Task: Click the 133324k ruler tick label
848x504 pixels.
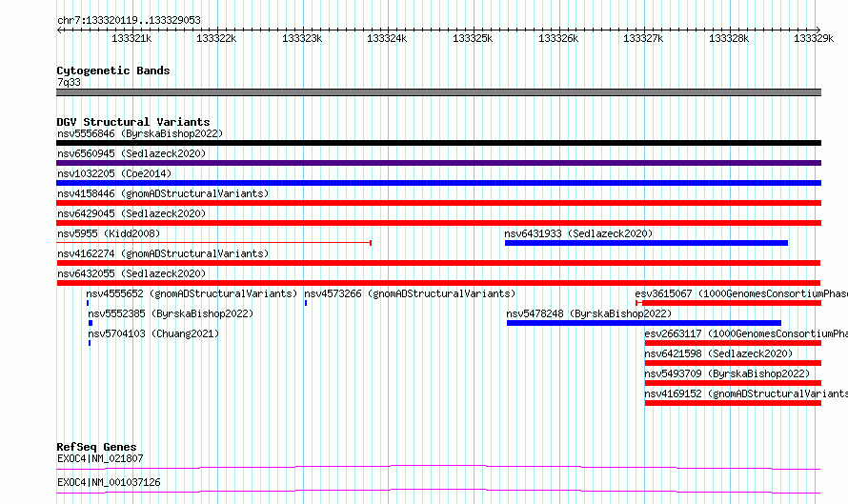Action: (387, 38)
